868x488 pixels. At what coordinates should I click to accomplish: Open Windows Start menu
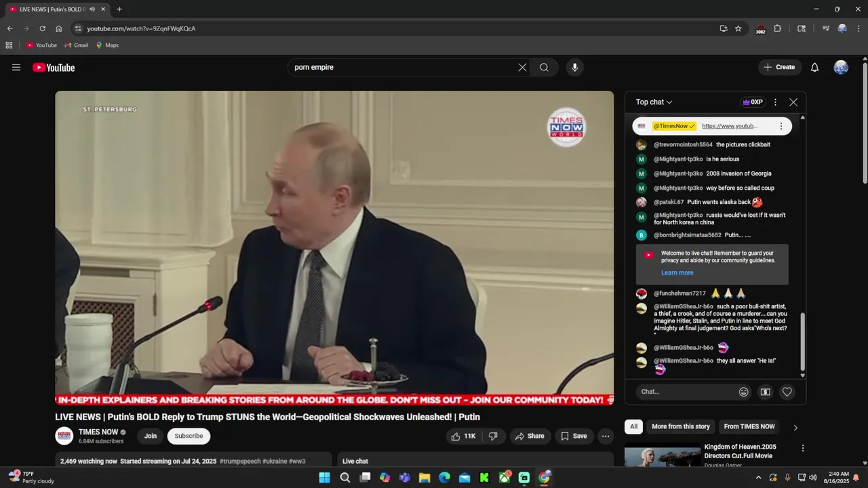pos(325,478)
